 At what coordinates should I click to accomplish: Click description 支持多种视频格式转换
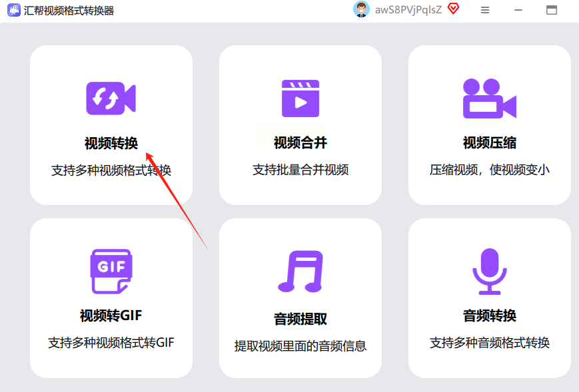click(x=111, y=170)
